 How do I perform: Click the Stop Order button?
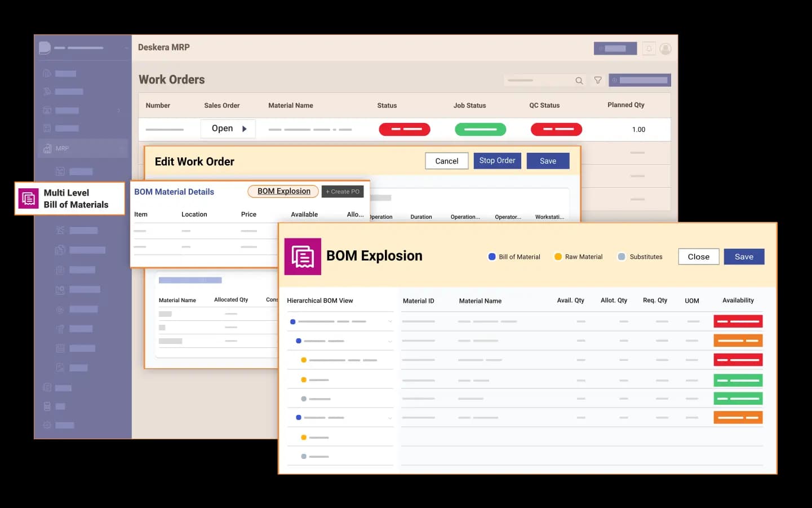pyautogui.click(x=497, y=161)
